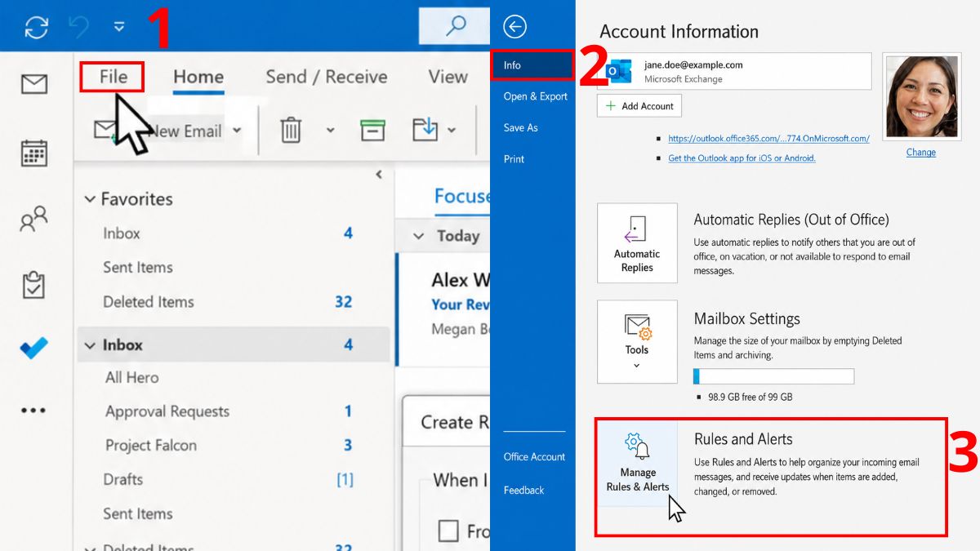
Task: Click the search magnifier box
Action: click(454, 26)
